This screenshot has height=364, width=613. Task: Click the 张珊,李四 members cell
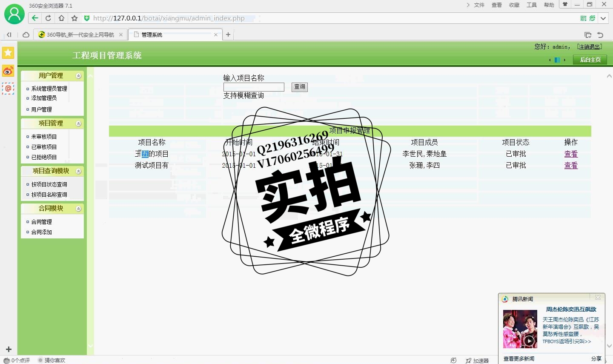pyautogui.click(x=424, y=165)
